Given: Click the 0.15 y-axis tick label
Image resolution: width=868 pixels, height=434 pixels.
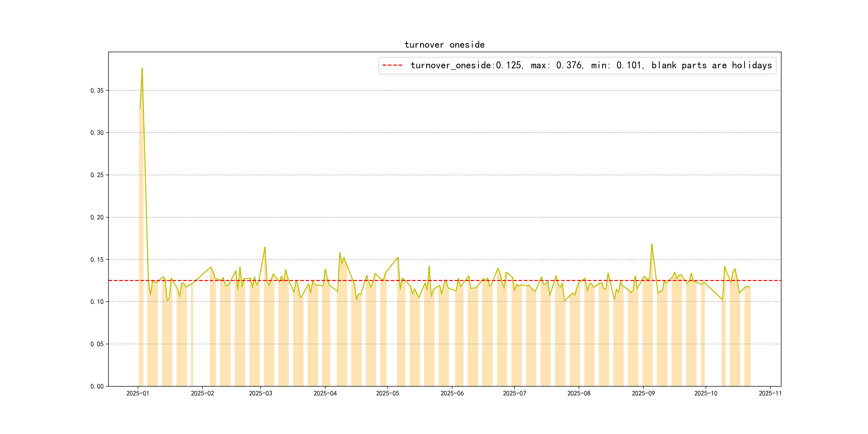Looking at the screenshot, I should [x=97, y=259].
